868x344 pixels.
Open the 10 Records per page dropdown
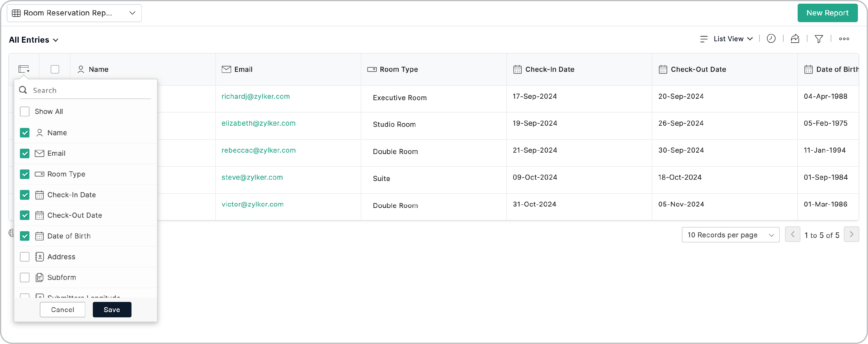pyautogui.click(x=730, y=235)
